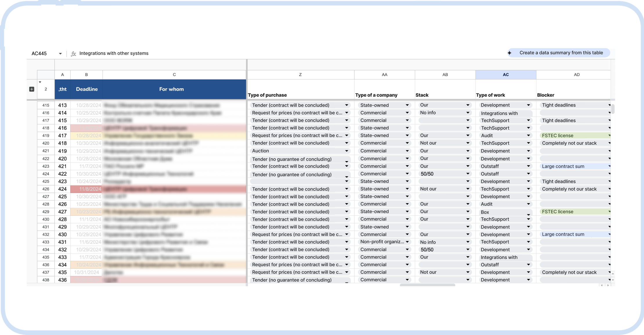Open the name box dropdown next to AC445
Image resolution: width=644 pixels, height=335 pixels.
(x=60, y=54)
